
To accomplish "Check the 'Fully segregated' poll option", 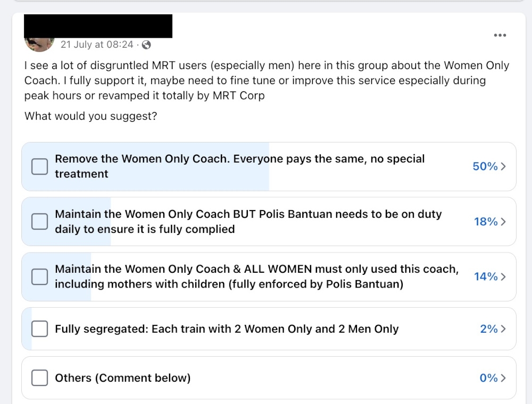I will point(39,329).
